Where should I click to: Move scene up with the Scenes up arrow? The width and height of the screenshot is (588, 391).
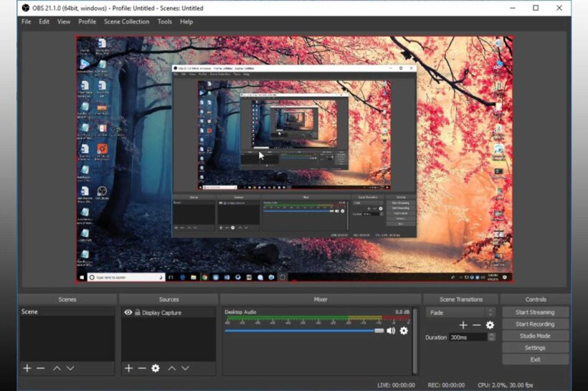(57, 369)
